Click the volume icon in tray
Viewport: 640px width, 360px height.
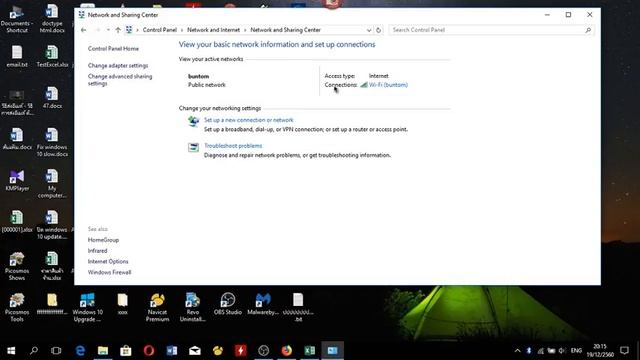click(562, 351)
